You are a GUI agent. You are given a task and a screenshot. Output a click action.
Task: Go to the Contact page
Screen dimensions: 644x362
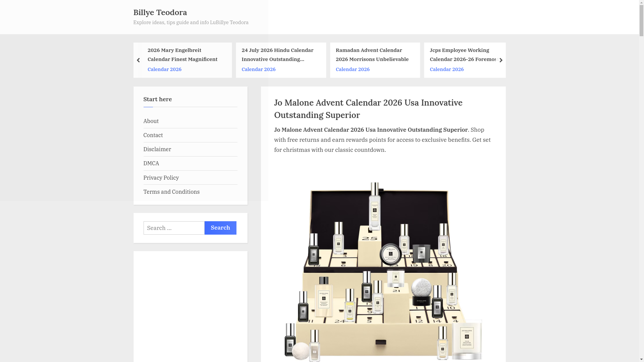(153, 135)
